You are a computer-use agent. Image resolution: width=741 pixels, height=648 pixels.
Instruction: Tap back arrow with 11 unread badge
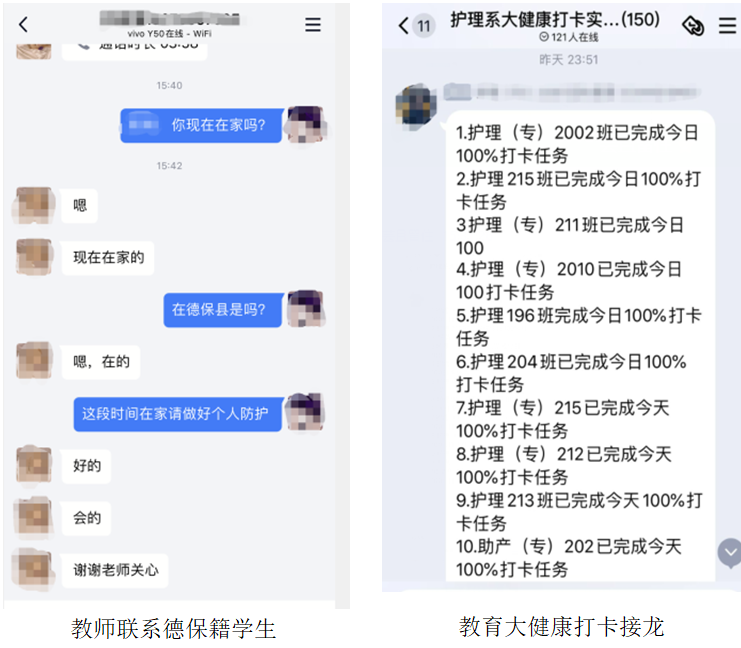point(416,26)
